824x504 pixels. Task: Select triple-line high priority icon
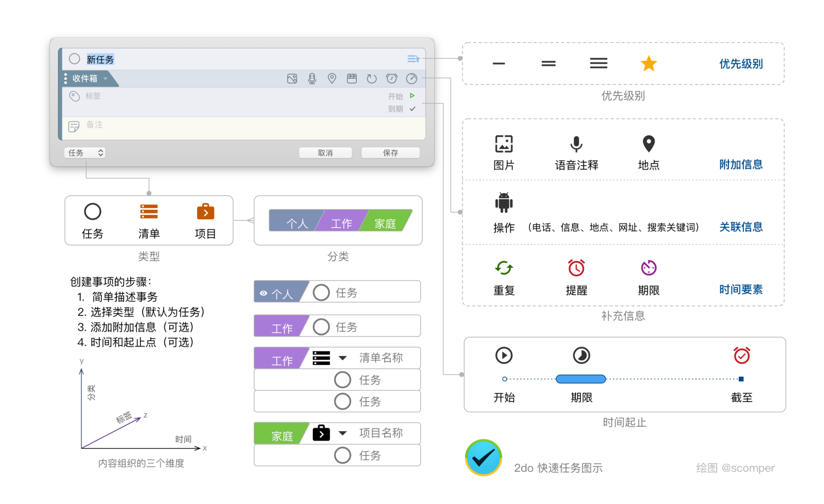coord(598,63)
